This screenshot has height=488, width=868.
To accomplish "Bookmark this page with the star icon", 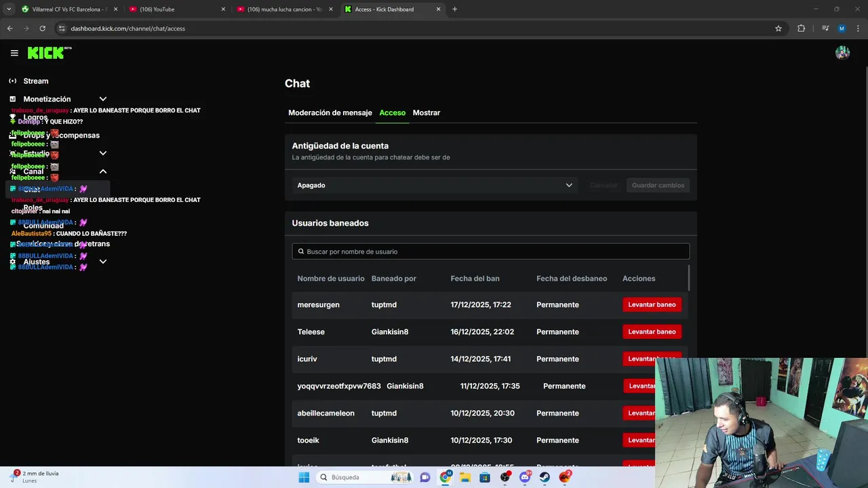I will tap(778, 28).
